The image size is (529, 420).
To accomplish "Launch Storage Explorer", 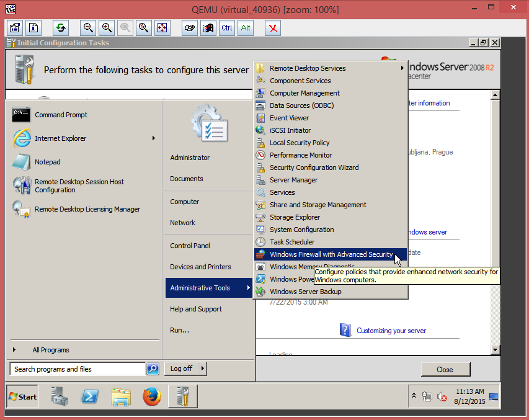I will coord(331,217).
